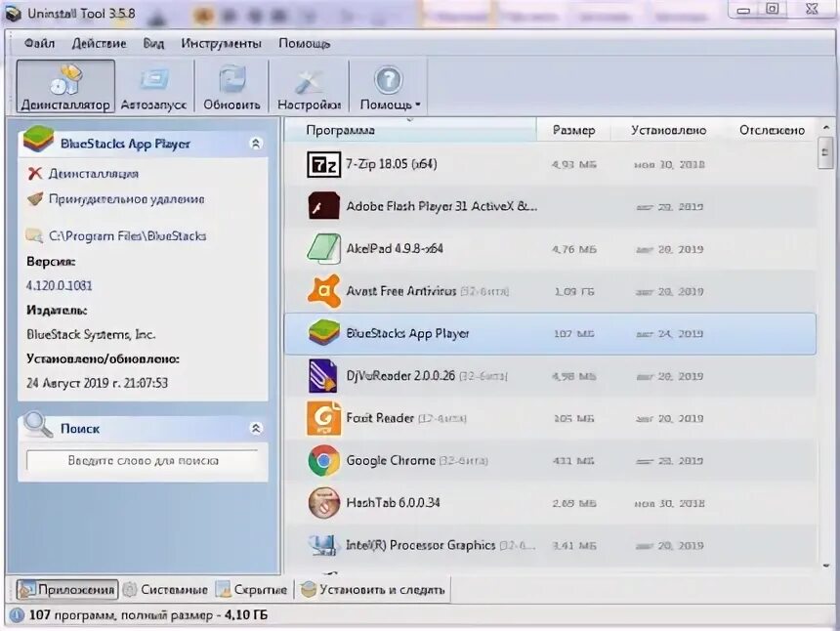The width and height of the screenshot is (840, 631).
Task: Click the Обновить toolbar button
Action: [x=231, y=86]
